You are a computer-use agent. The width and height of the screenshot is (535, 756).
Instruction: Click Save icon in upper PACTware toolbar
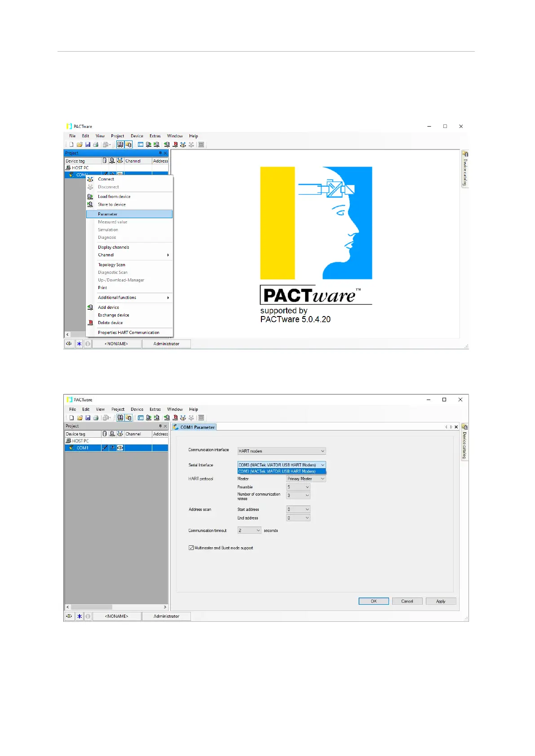pyautogui.click(x=88, y=145)
